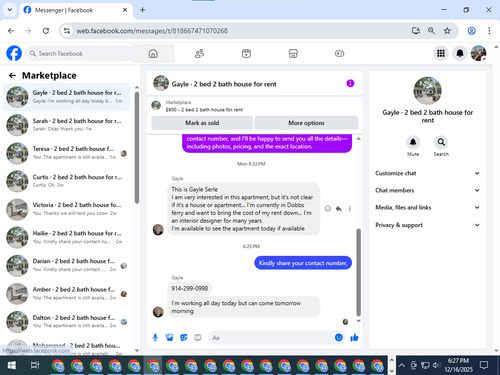View site information icon in address bar
Image resolution: width=500 pixels, height=375 pixels.
pos(67,31)
